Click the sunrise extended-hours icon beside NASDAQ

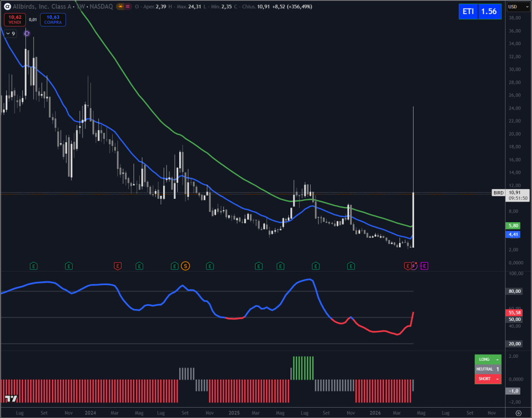tap(119, 7)
